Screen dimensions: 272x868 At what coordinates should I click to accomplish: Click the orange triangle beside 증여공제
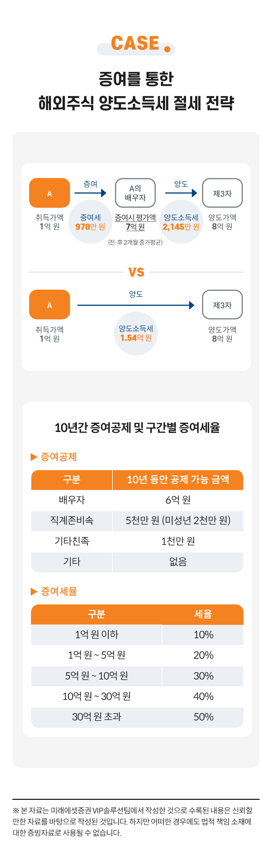click(34, 457)
